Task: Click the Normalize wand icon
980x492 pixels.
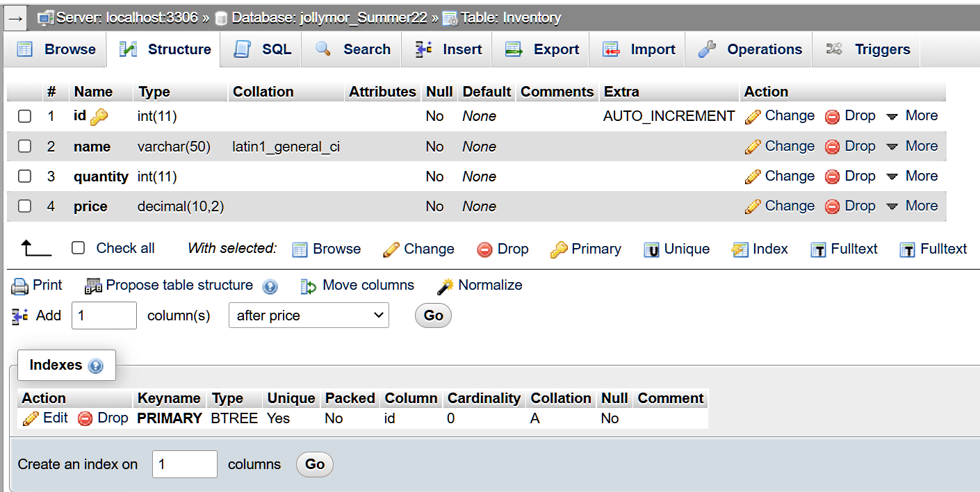Action: pyautogui.click(x=445, y=286)
